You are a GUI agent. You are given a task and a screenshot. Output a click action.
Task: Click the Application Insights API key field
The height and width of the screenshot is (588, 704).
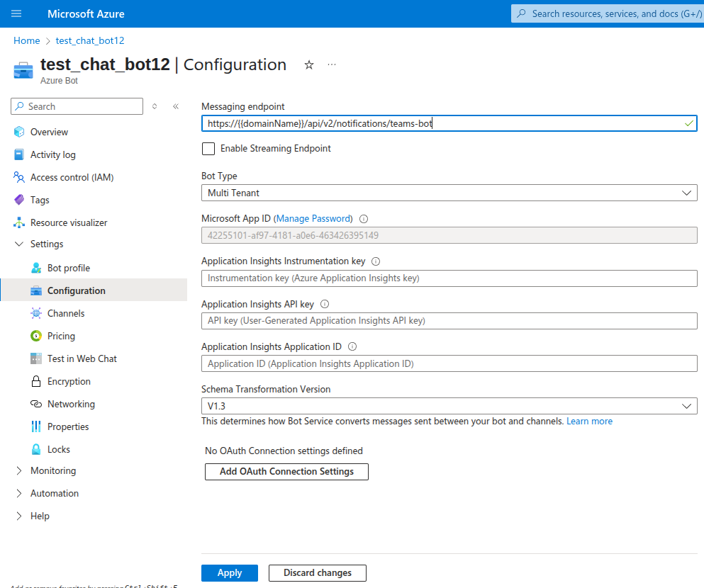click(x=449, y=321)
